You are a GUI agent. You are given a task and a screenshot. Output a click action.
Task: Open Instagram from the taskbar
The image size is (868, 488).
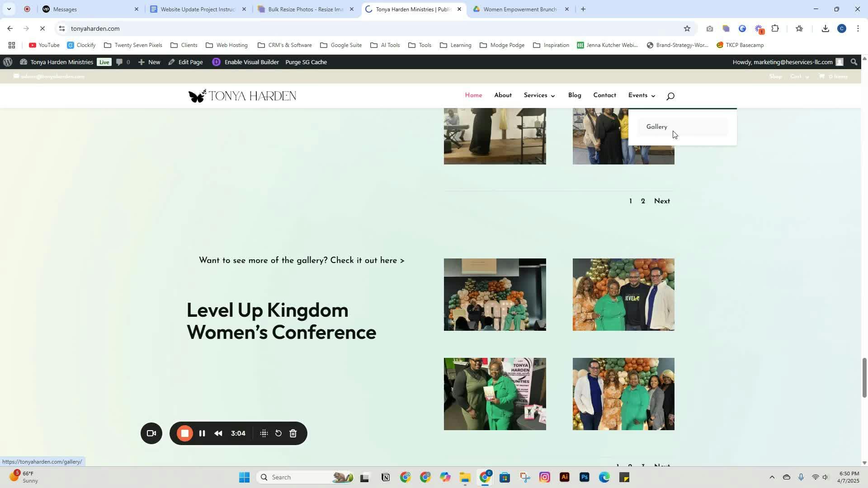pyautogui.click(x=545, y=477)
